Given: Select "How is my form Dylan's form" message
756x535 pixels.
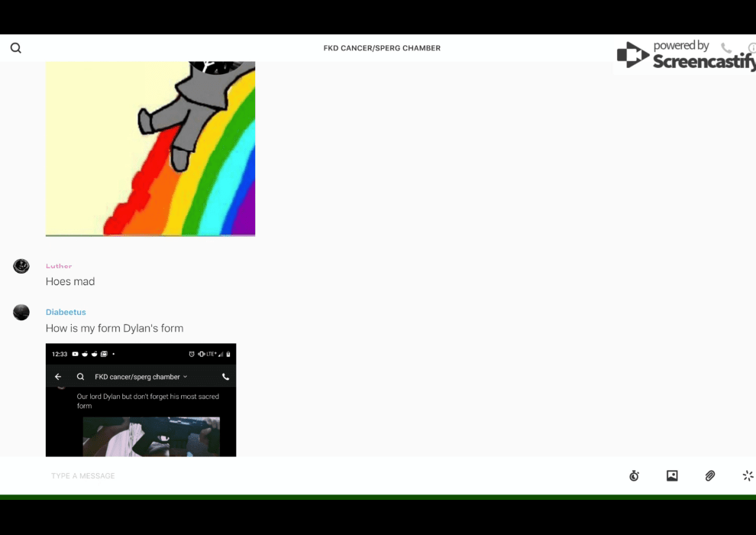Looking at the screenshot, I should tap(115, 329).
